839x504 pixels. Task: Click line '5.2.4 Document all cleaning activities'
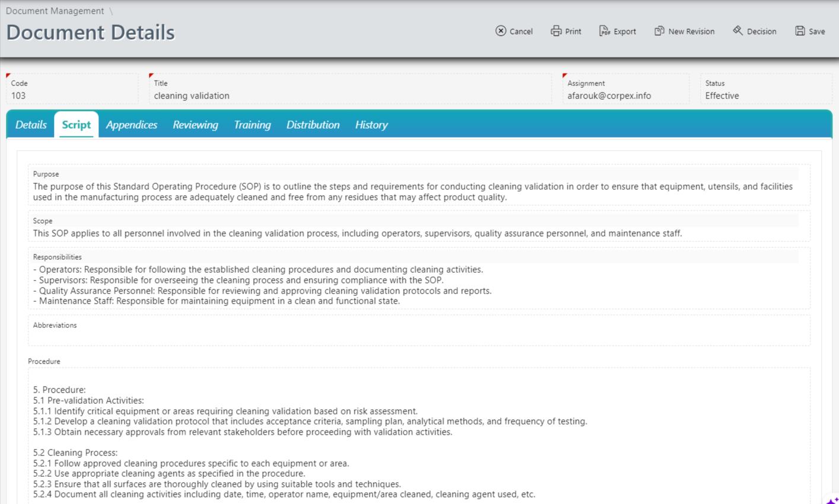click(x=284, y=494)
